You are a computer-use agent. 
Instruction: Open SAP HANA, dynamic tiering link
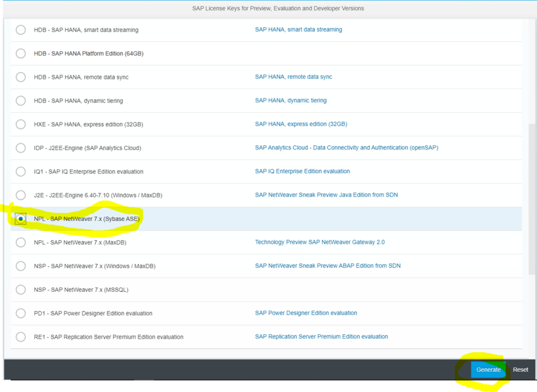(291, 101)
